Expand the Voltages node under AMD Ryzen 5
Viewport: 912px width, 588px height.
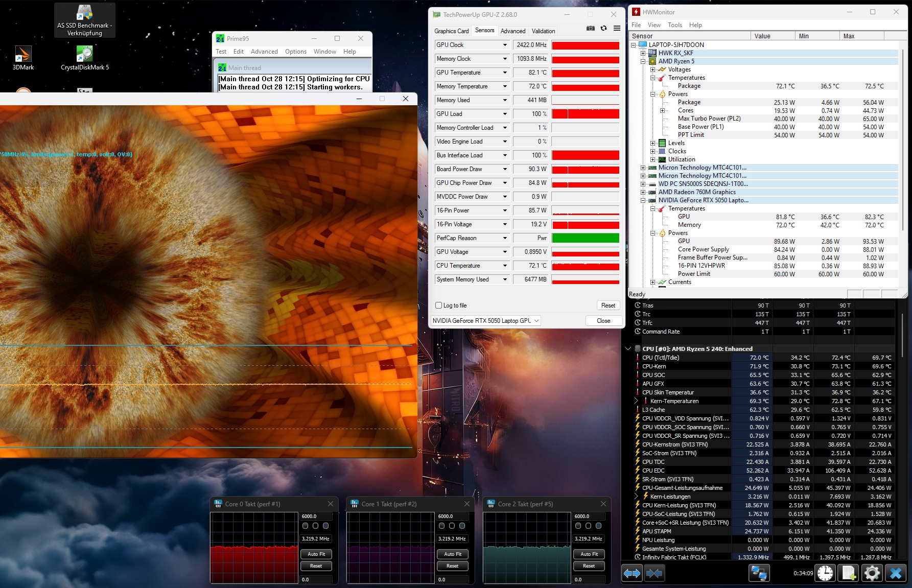click(x=652, y=69)
